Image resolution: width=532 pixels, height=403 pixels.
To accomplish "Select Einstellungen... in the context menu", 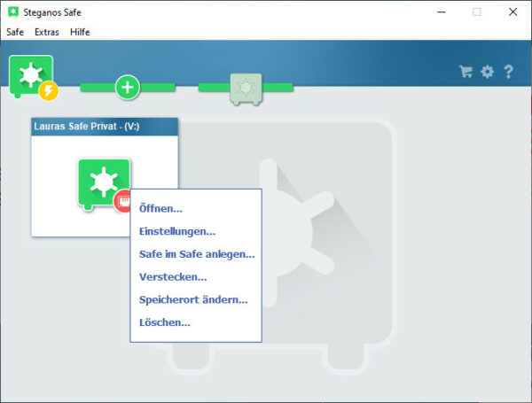I will pyautogui.click(x=177, y=231).
